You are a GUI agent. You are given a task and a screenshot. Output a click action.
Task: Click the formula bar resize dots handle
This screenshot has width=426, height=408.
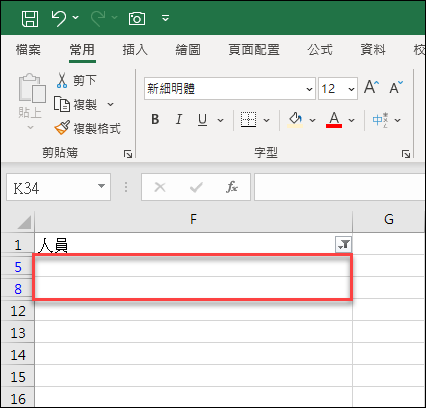(x=126, y=187)
